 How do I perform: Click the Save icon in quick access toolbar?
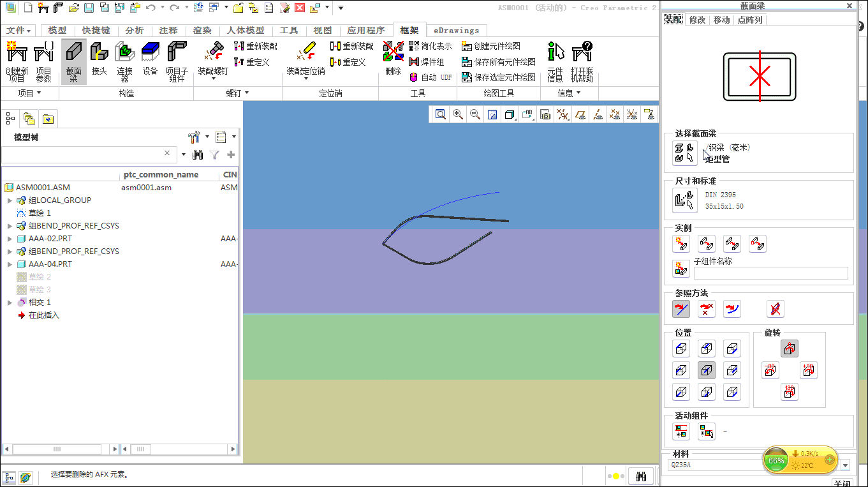89,8
